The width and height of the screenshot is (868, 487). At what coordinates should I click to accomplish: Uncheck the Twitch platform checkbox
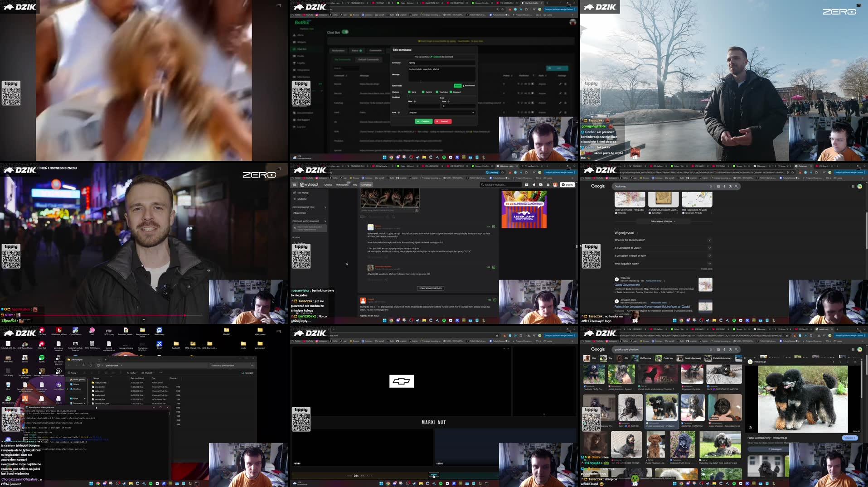[423, 92]
